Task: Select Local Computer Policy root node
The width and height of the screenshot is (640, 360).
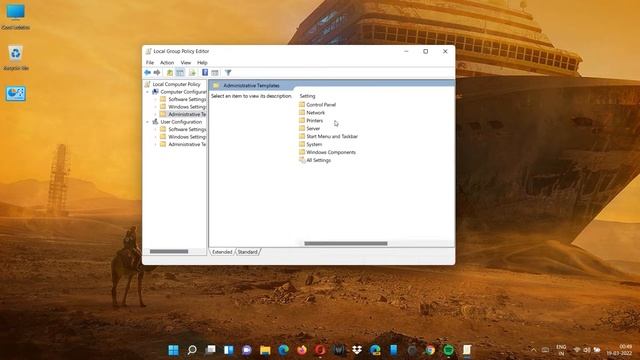Action: click(x=176, y=84)
